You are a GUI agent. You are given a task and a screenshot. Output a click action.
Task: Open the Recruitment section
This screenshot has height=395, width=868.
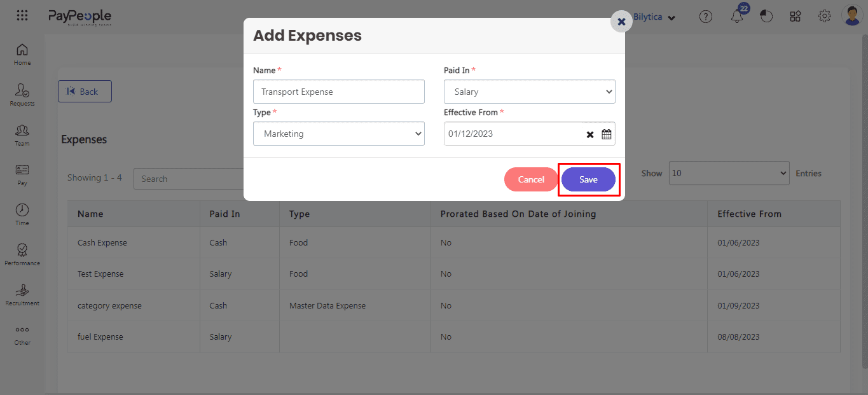pyautogui.click(x=22, y=293)
